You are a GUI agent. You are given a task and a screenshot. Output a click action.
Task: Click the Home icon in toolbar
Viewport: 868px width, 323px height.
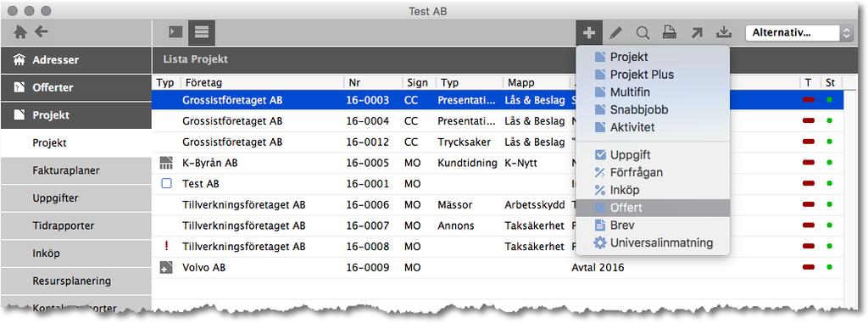[20, 32]
